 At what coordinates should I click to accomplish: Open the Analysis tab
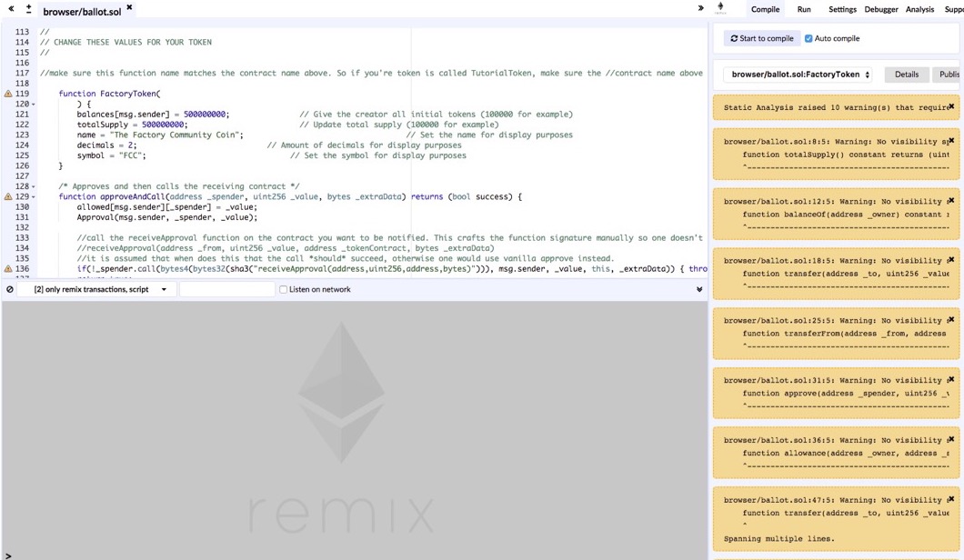(919, 9)
